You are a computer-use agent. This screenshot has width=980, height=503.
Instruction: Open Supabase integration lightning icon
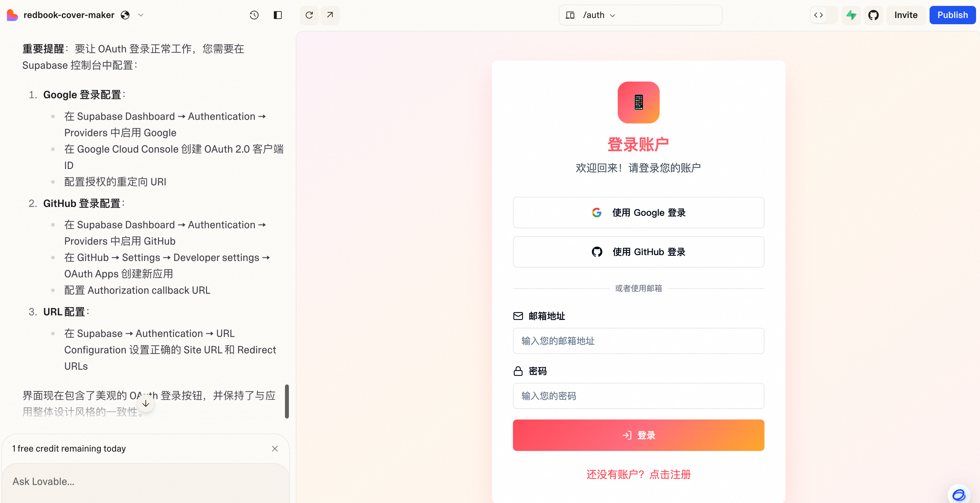[851, 15]
